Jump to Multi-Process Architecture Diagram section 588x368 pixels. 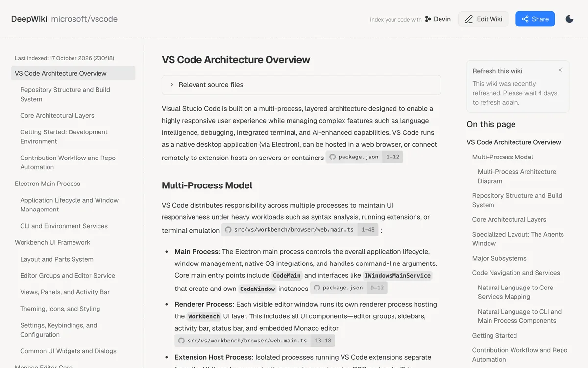[517, 176]
